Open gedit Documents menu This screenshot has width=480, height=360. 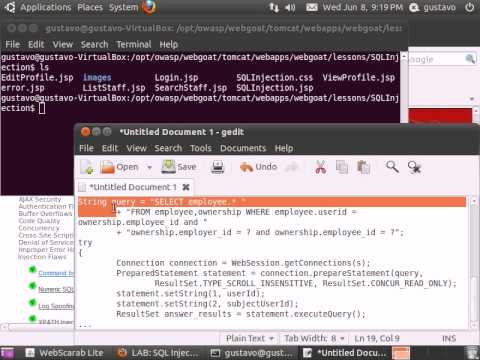(x=243, y=148)
